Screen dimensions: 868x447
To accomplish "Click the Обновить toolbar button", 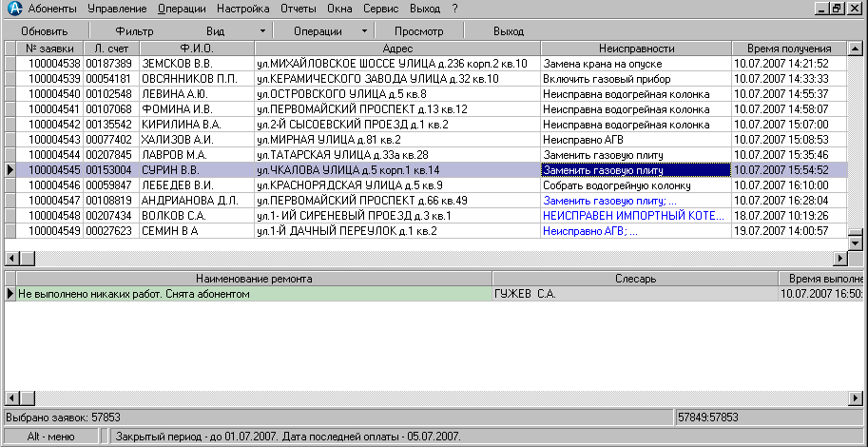I will (x=44, y=31).
